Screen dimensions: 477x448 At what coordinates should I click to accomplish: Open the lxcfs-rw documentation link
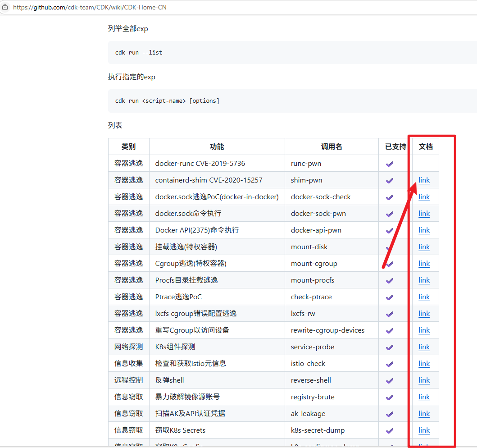(x=424, y=314)
